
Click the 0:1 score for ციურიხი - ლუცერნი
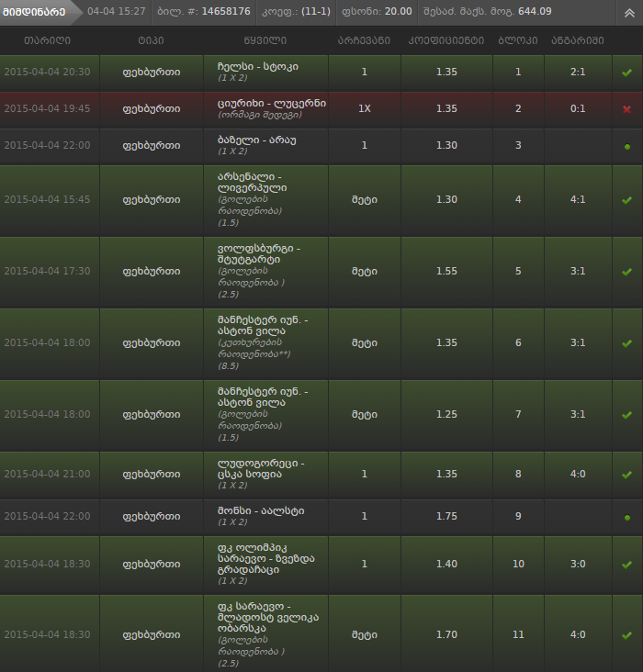(x=578, y=109)
